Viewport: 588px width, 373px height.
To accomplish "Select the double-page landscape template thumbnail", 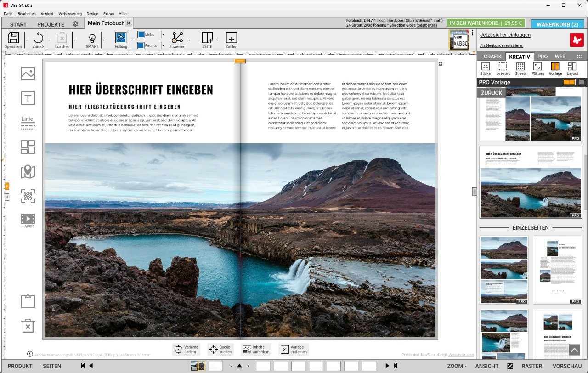I will click(531, 182).
